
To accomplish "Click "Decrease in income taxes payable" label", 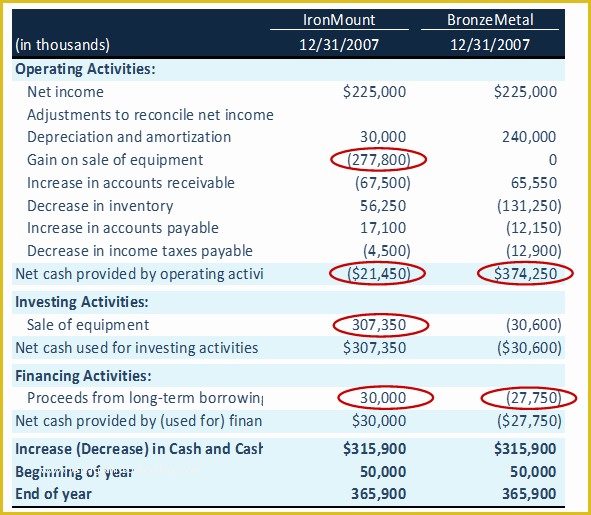I will (x=140, y=251).
